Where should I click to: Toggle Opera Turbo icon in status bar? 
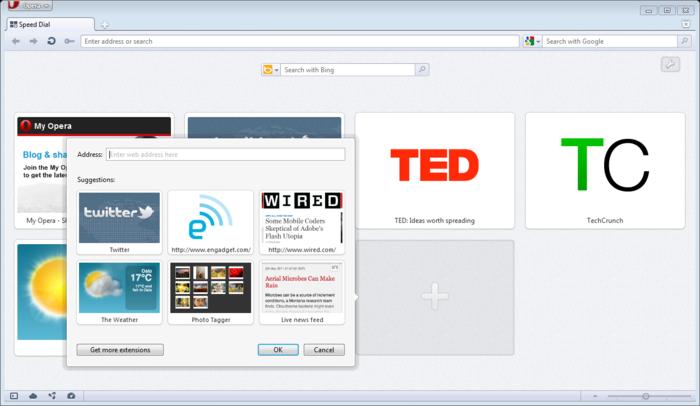click(x=71, y=396)
